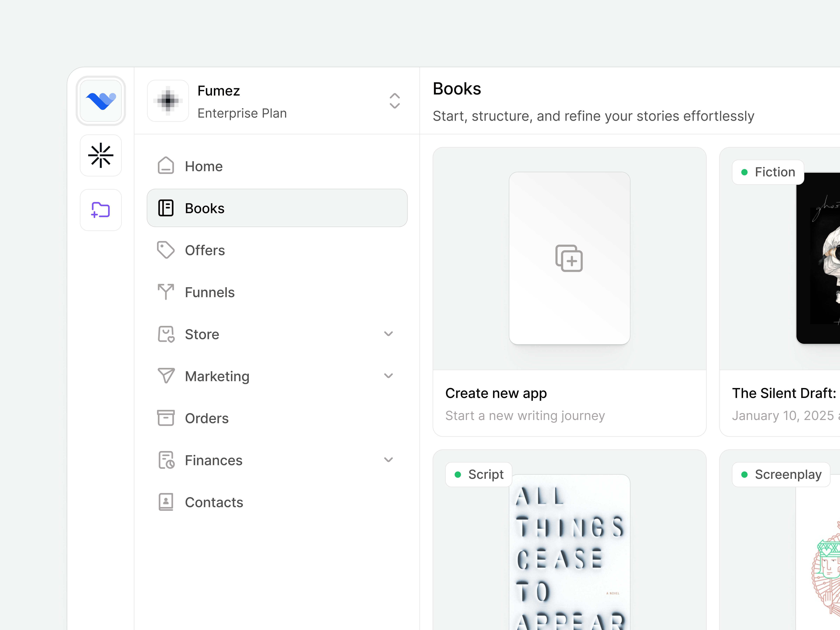This screenshot has height=630, width=840.
Task: Click the Contacts person icon
Action: (166, 502)
